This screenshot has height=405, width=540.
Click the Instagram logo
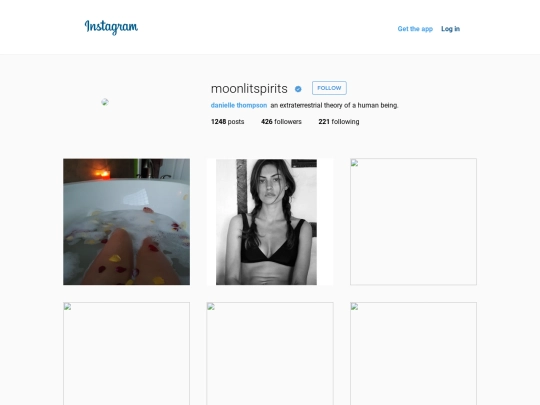point(111,27)
